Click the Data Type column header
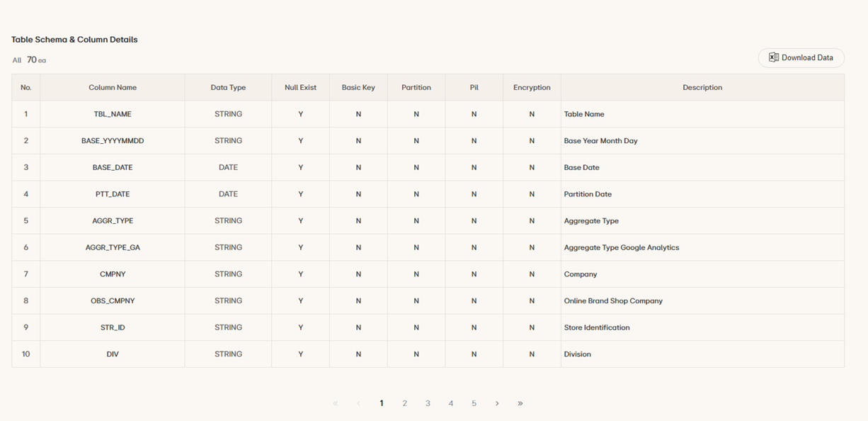This screenshot has height=421, width=868. [228, 88]
